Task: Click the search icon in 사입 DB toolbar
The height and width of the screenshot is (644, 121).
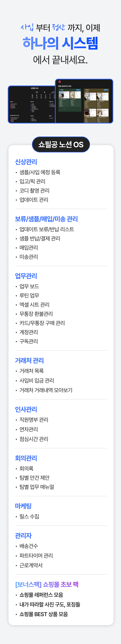Action: (73, 90)
